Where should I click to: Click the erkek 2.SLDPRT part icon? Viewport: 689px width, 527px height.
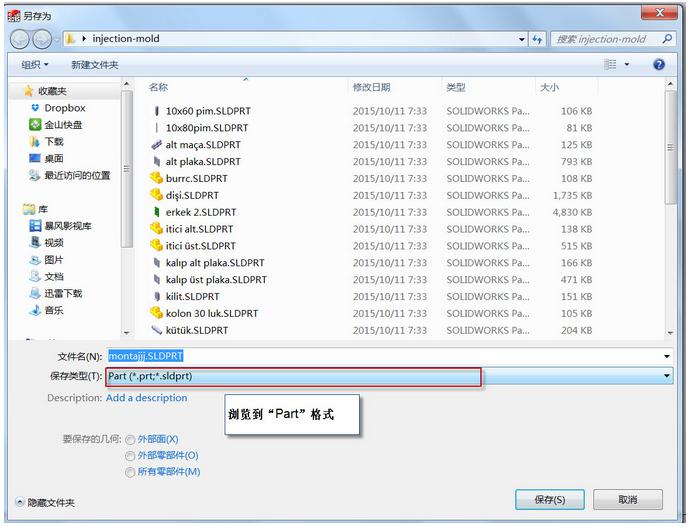(156, 212)
